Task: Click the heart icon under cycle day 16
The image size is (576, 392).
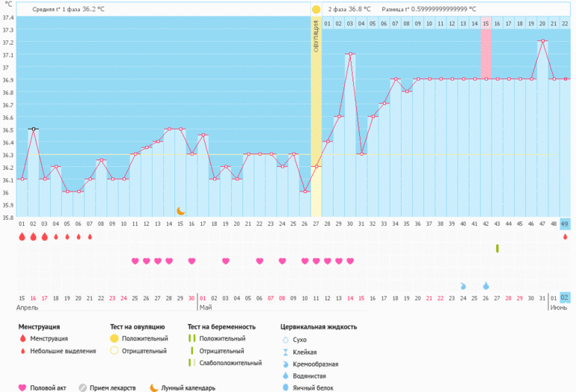Action: tap(192, 261)
